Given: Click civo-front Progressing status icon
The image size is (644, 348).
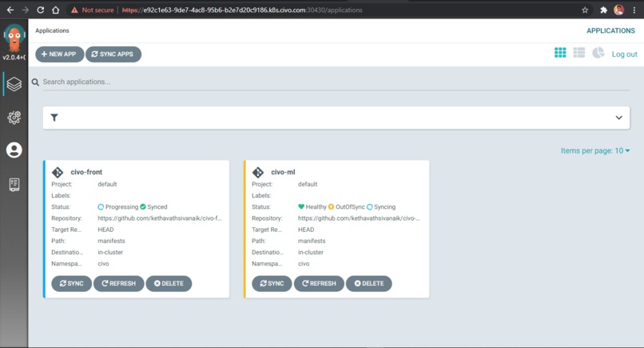Looking at the screenshot, I should (101, 207).
